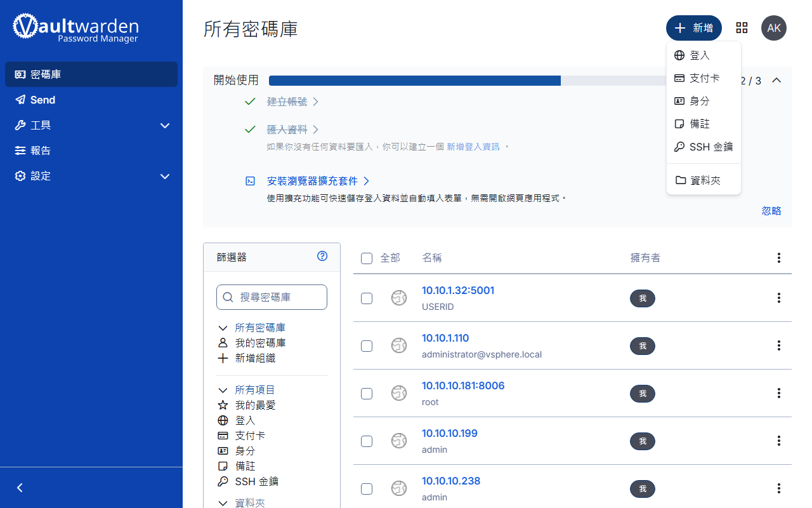This screenshot has width=812, height=508.
Task: Collapse the 資料夾 filter group
Action: coord(223,503)
